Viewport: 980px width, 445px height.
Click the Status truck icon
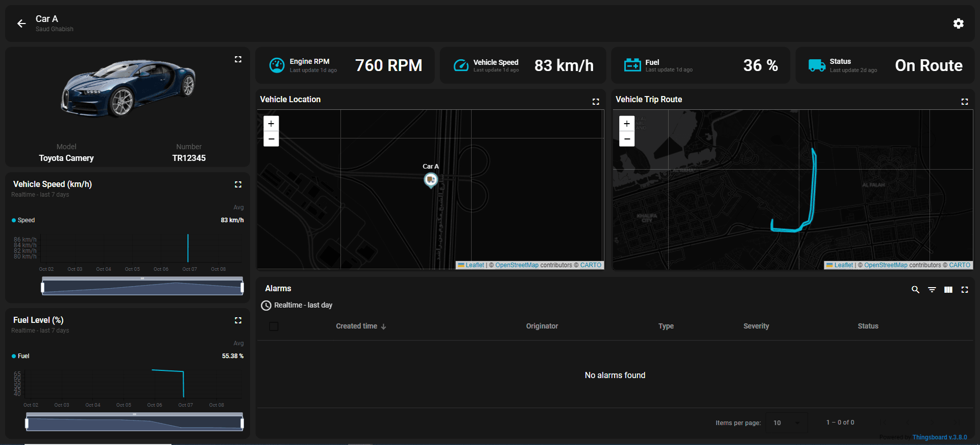[817, 65]
